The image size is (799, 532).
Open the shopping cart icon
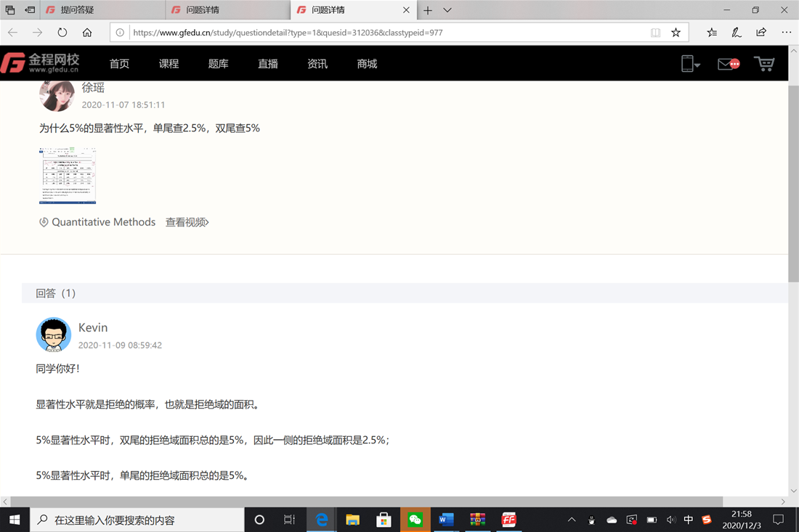pyautogui.click(x=764, y=64)
